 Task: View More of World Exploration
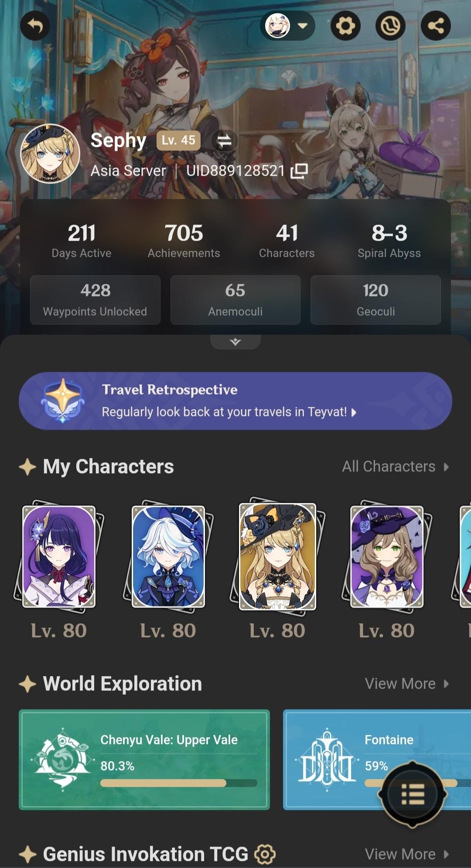tap(407, 683)
